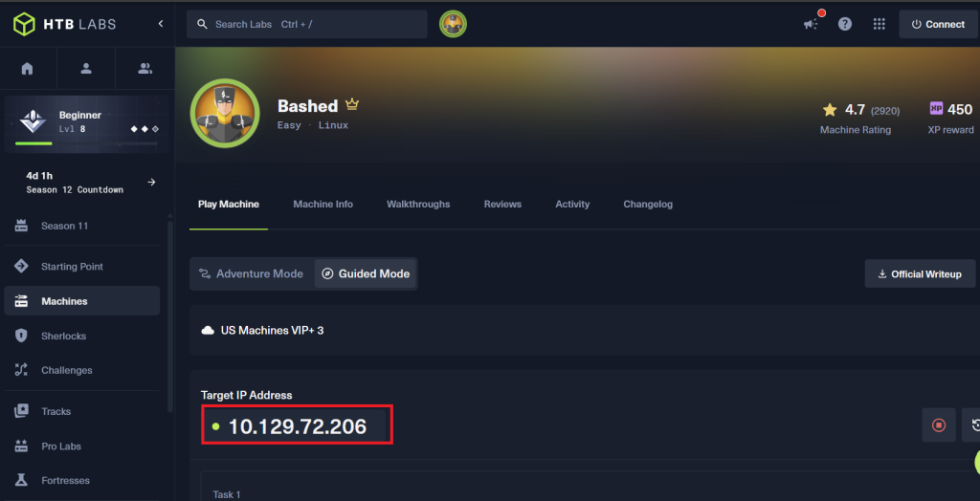Click the Bashed machine avatar
The height and width of the screenshot is (501, 980).
(x=225, y=113)
